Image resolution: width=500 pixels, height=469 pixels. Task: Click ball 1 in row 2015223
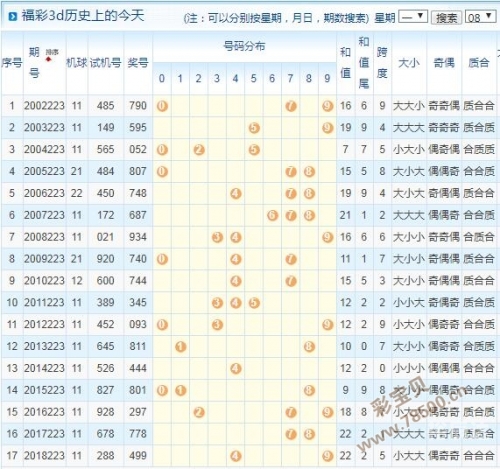click(x=180, y=390)
